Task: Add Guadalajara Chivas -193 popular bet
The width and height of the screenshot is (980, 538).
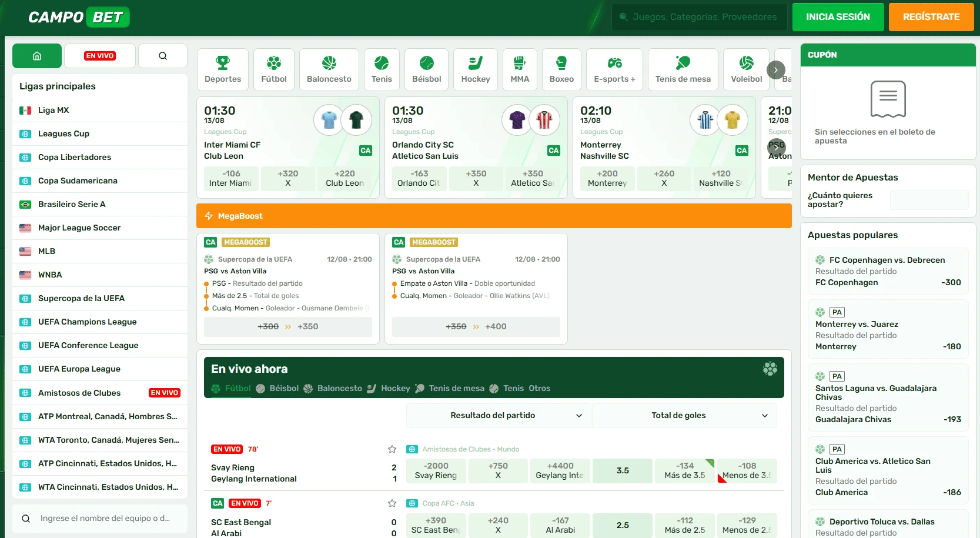Action: 888,397
